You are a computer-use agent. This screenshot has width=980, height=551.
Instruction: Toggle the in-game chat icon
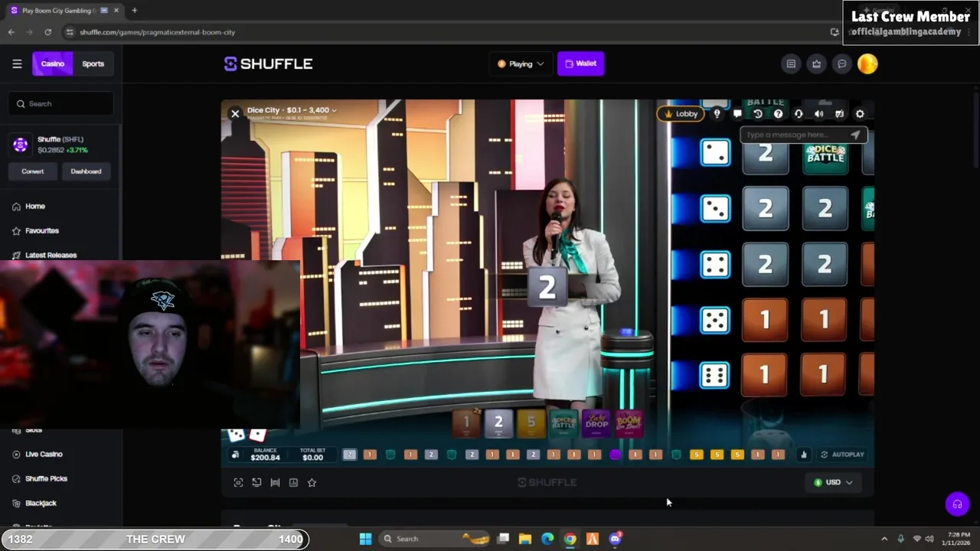coord(737,113)
